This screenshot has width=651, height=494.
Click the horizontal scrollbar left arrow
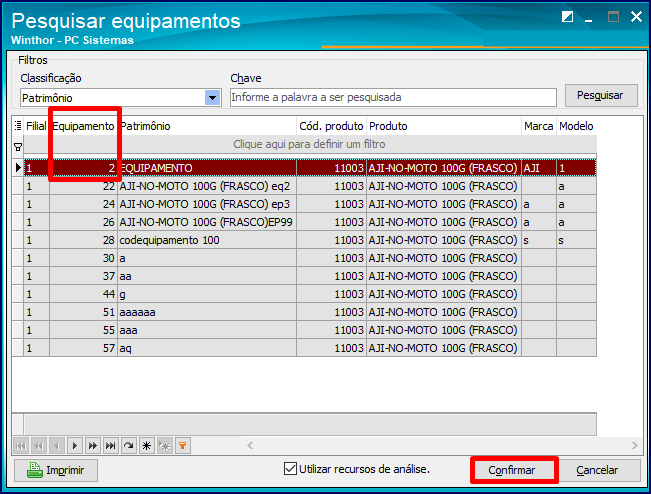(x=250, y=446)
